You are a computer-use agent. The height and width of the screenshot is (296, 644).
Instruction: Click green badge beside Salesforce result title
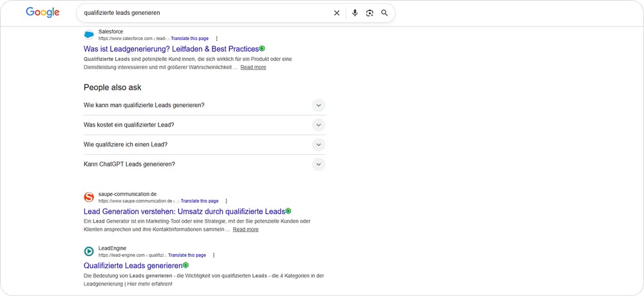[262, 48]
